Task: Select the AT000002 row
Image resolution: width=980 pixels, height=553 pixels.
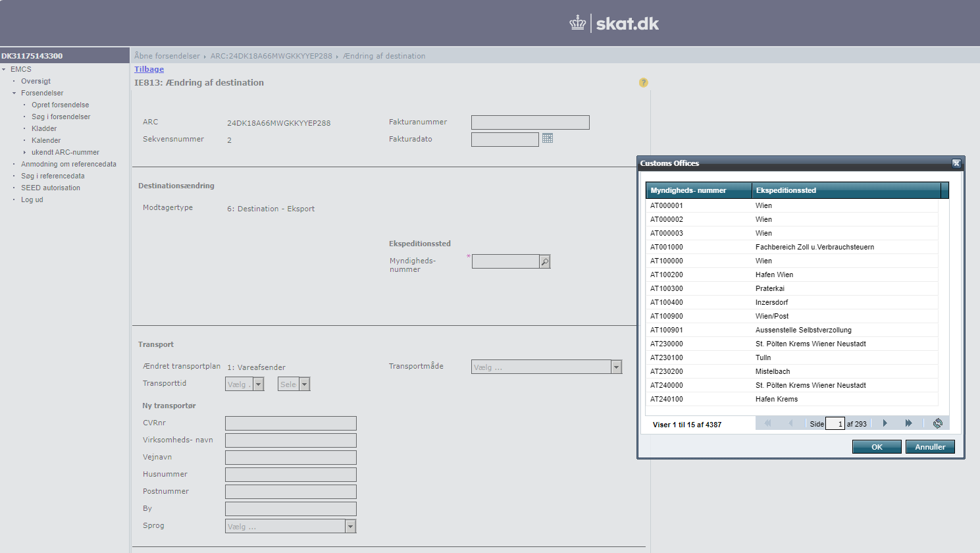Action: (x=792, y=219)
